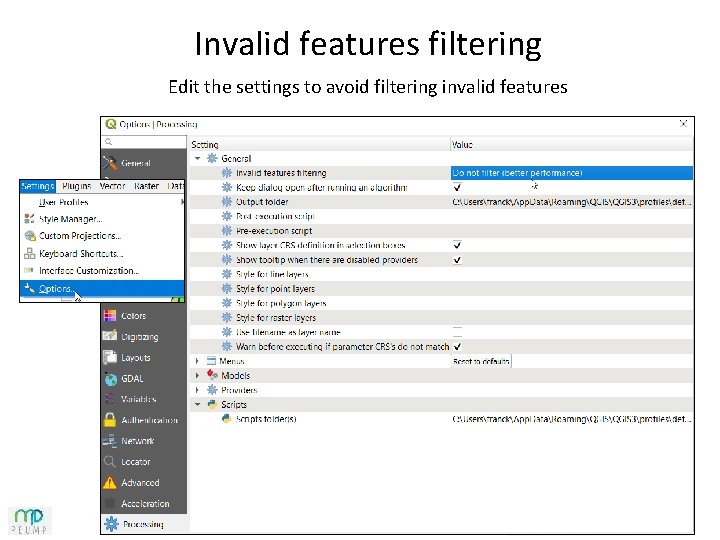The width and height of the screenshot is (720, 540).
Task: Click the gear icon beside Style for line layers
Action: (227, 274)
